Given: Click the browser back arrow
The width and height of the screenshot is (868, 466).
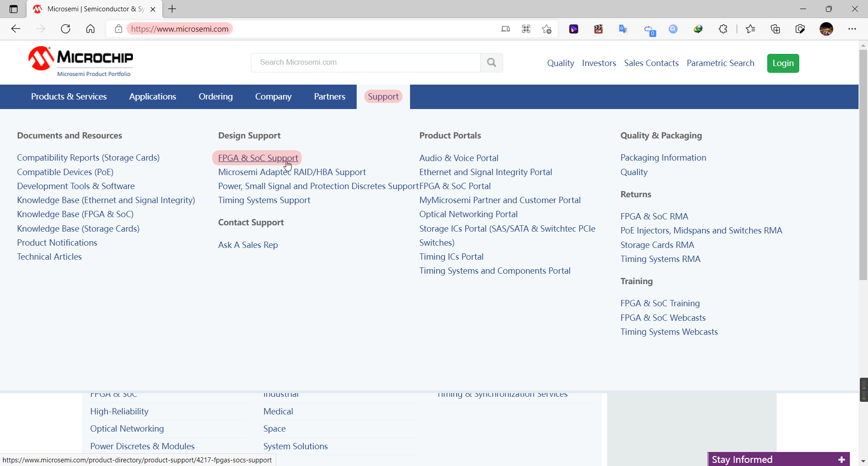Looking at the screenshot, I should click(16, 29).
